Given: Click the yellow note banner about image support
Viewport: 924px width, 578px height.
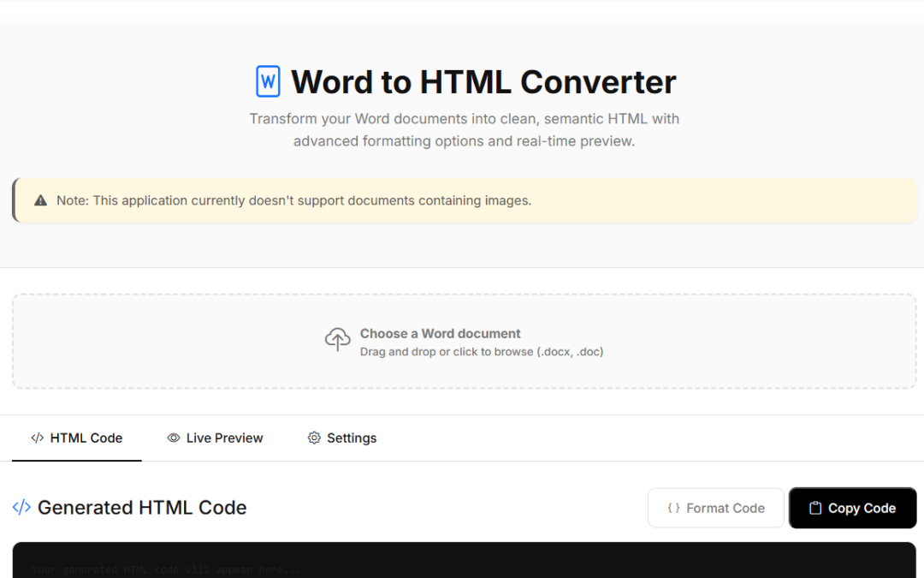Looking at the screenshot, I should 462,200.
